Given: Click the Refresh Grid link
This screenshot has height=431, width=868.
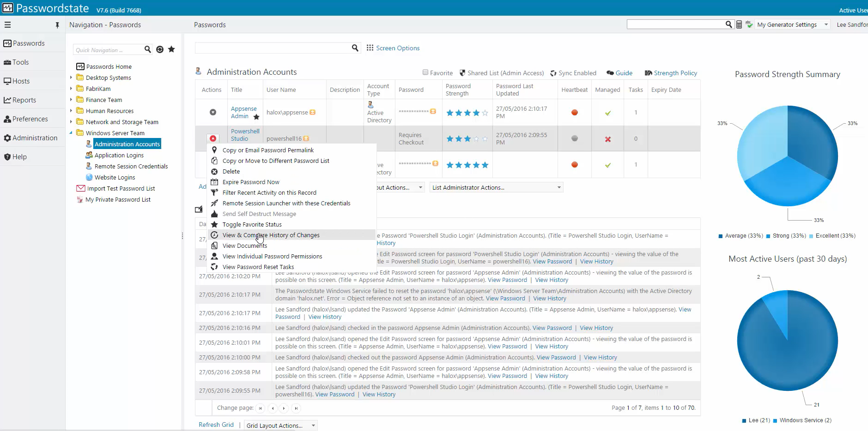Looking at the screenshot, I should coord(216,425).
